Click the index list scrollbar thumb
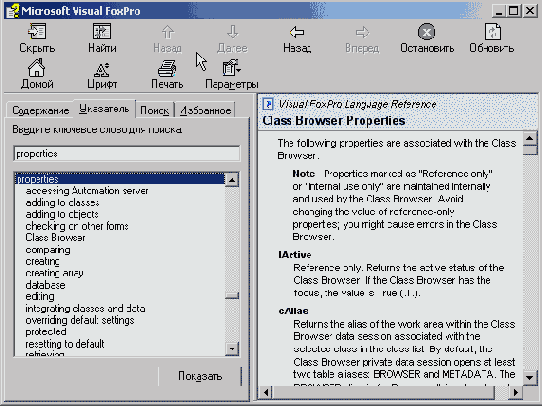 coord(232,295)
